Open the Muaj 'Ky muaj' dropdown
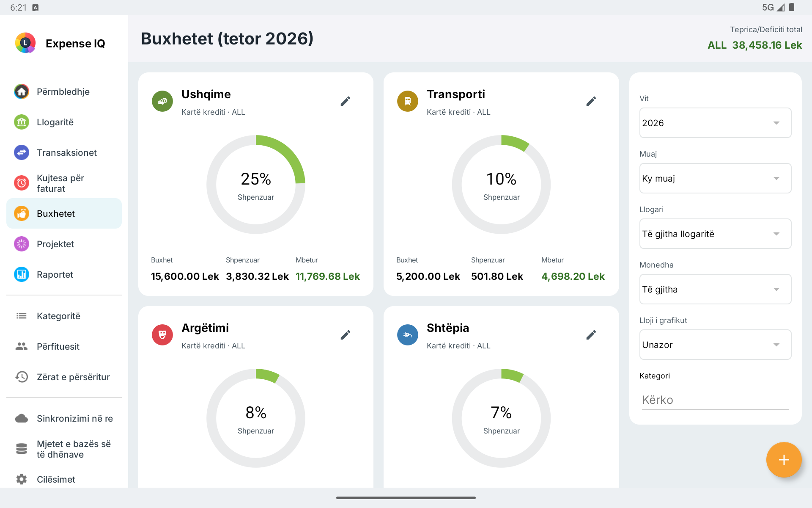This screenshot has height=508, width=812. point(715,178)
